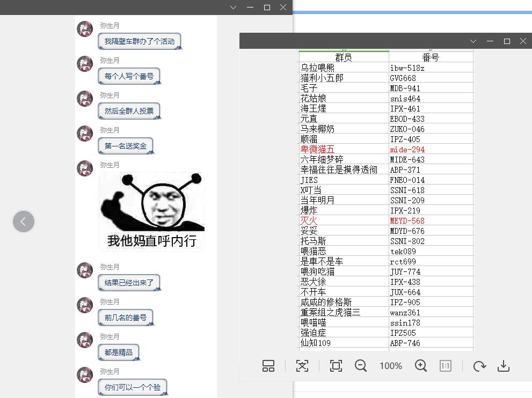The width and height of the screenshot is (532, 398).
Task: Click the cell 托马斯
Action: pos(344,241)
